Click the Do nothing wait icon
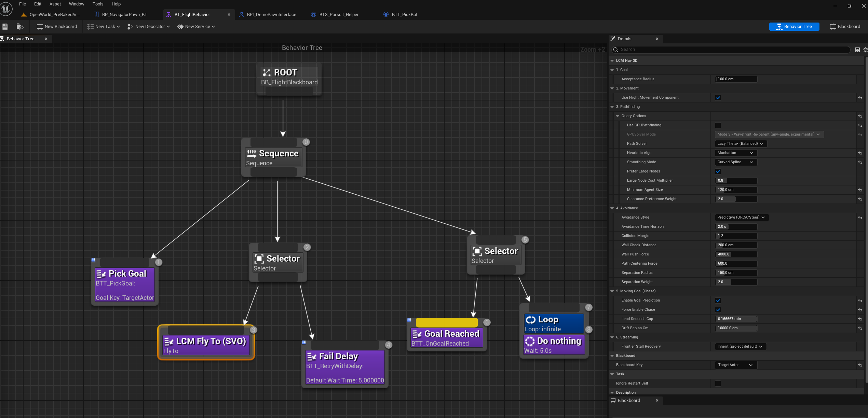The image size is (868, 418). 530,341
